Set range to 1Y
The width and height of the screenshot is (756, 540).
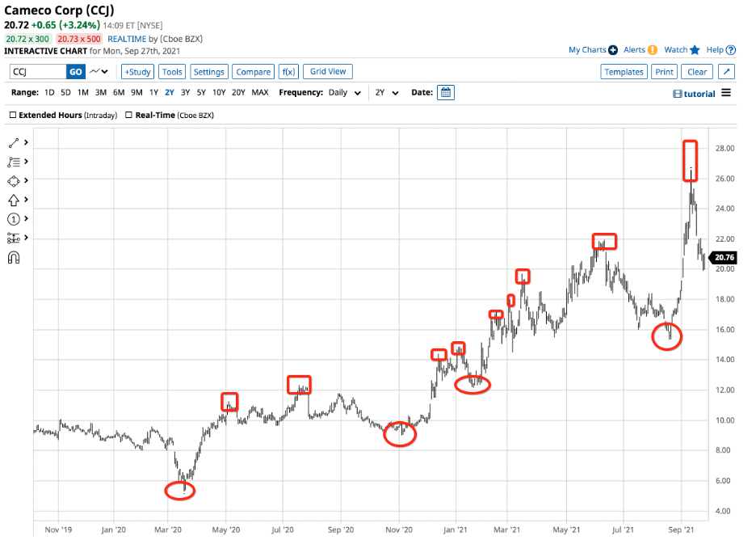pos(153,92)
